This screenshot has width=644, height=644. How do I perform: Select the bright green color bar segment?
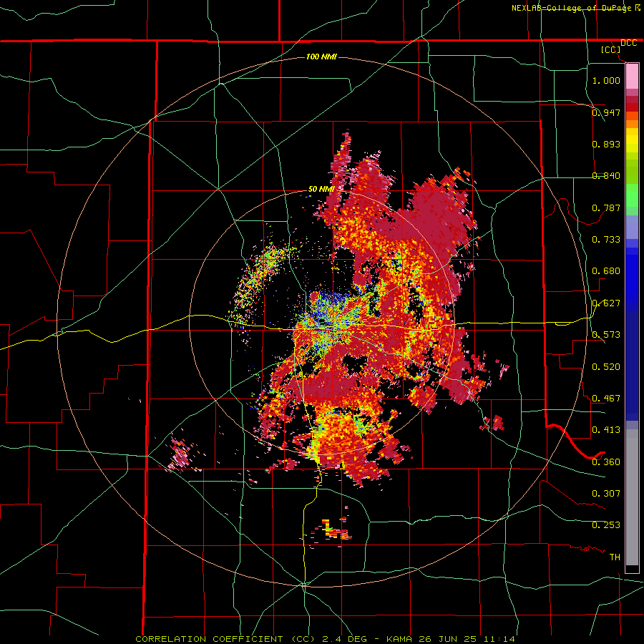[632, 195]
